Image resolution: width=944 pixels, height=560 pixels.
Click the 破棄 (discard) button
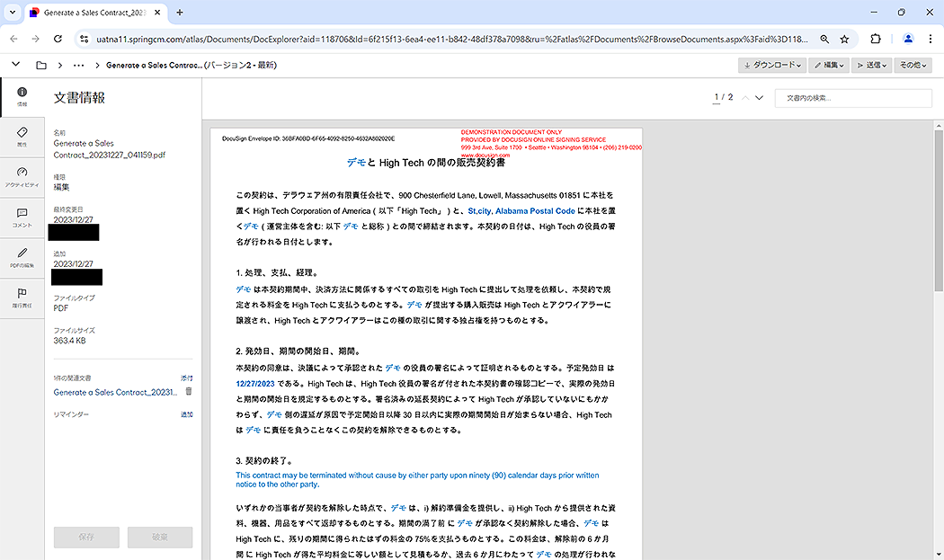point(160,538)
